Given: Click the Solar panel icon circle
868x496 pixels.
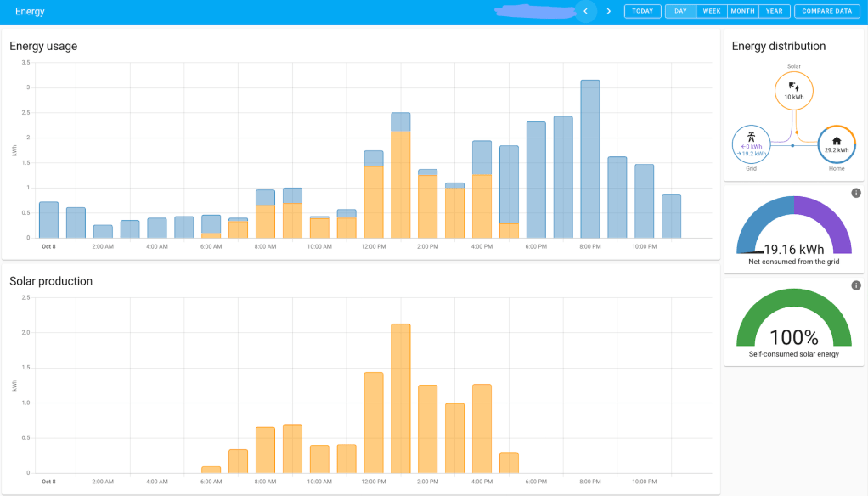Looking at the screenshot, I should coord(793,91).
